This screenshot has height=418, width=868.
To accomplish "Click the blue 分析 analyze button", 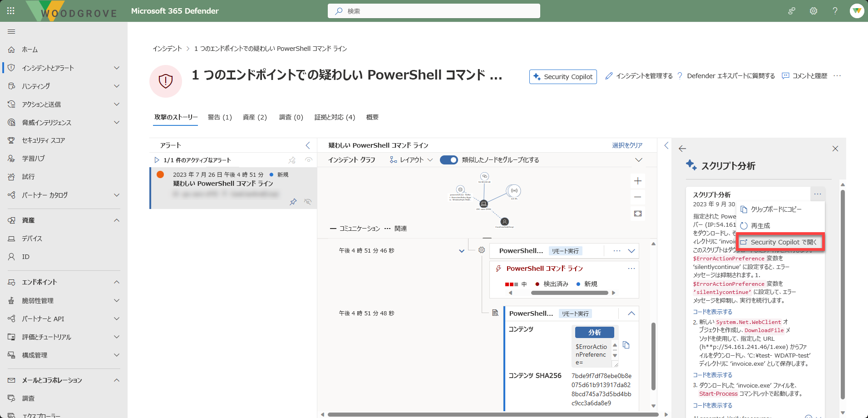I will coord(595,333).
